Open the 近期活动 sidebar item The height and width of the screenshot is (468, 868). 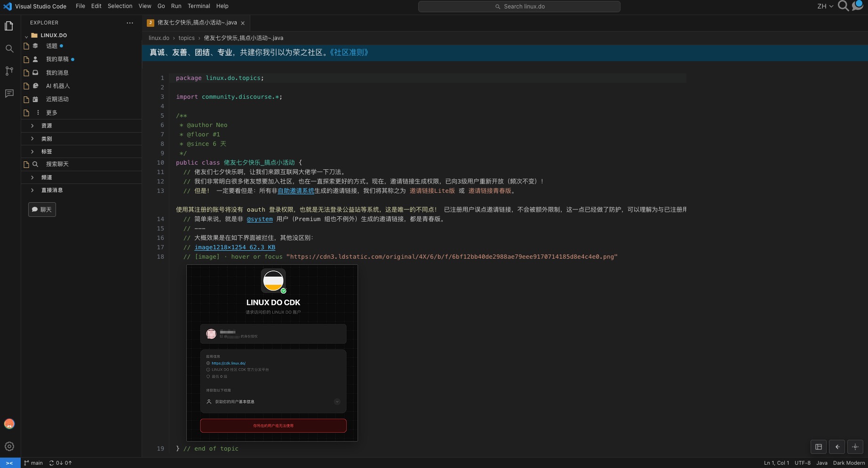coord(81,99)
